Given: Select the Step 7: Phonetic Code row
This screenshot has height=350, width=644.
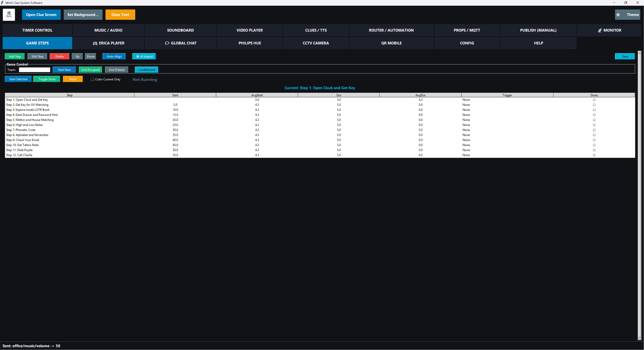Looking at the screenshot, I should point(70,130).
